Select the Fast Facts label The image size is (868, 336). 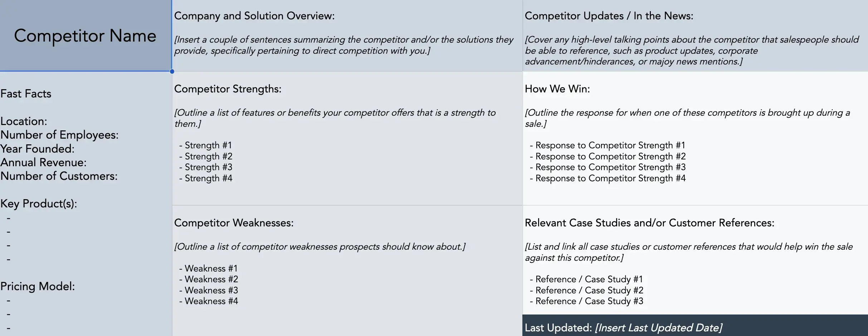(x=26, y=94)
